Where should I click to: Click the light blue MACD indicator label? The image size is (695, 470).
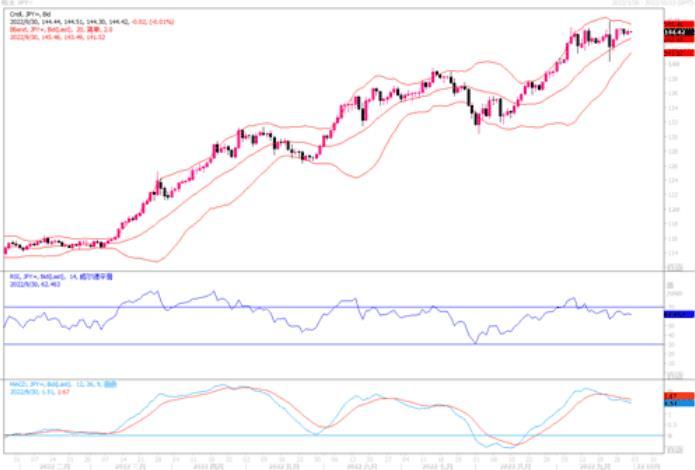[x=63, y=384]
